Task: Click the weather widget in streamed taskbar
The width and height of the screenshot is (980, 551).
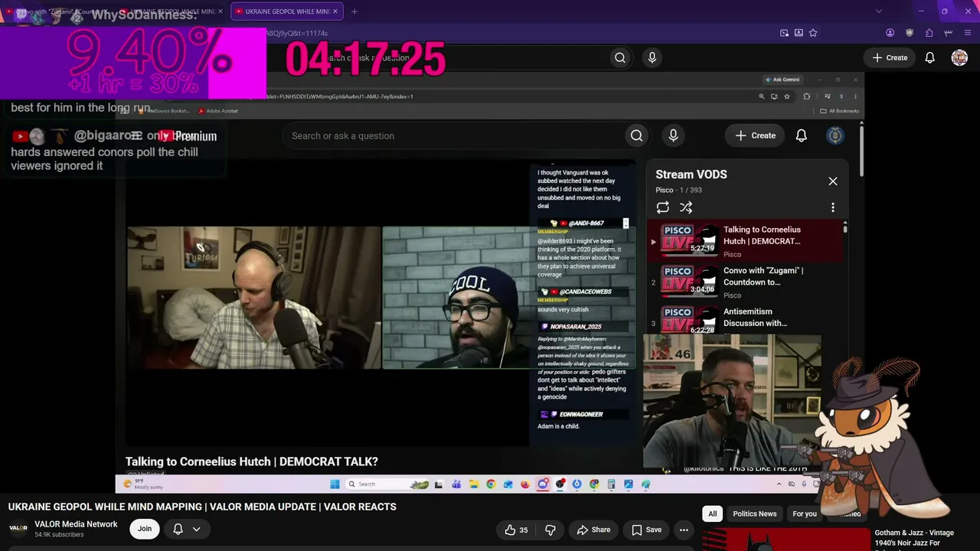Action: pos(144,484)
